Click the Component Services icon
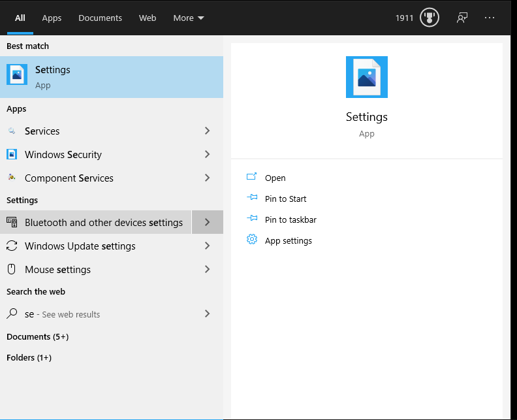 [x=12, y=178]
